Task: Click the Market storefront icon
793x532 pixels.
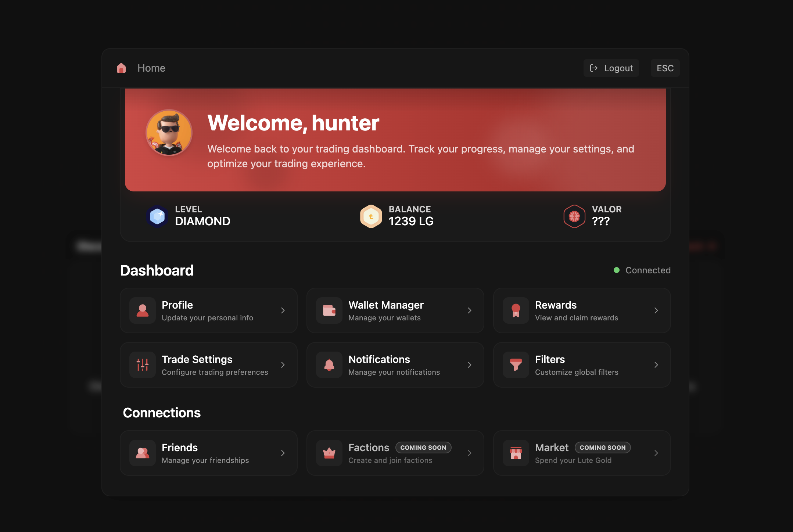Action: click(516, 453)
